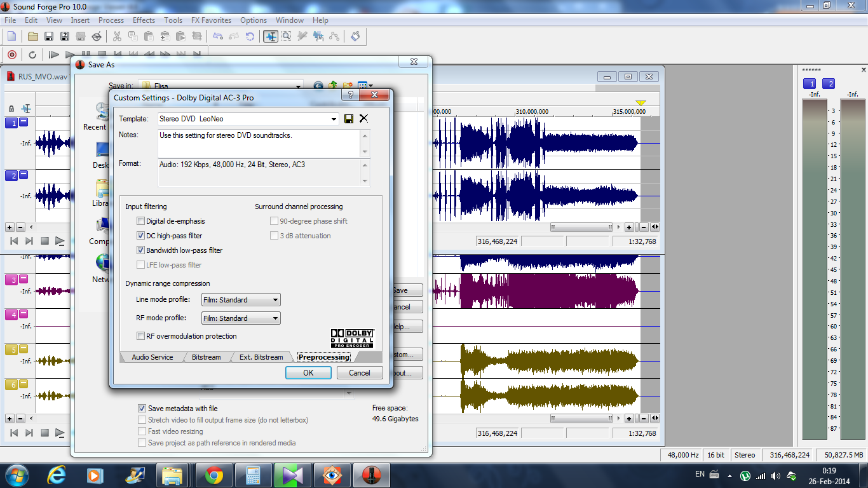The image size is (868, 488).
Task: Click the Record button in transport toolbar
Action: click(x=11, y=55)
